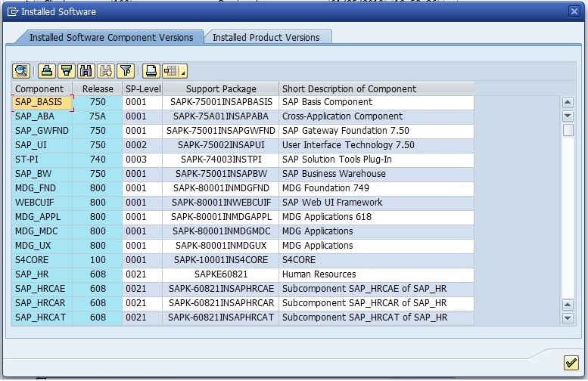Click description MDG Applications 618
588x381 pixels.
point(377,217)
